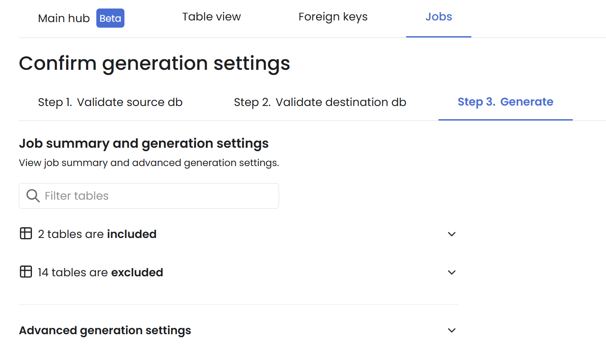The width and height of the screenshot is (606, 364).
Task: Click the Beta badge next to Main hub
Action: 110,18
